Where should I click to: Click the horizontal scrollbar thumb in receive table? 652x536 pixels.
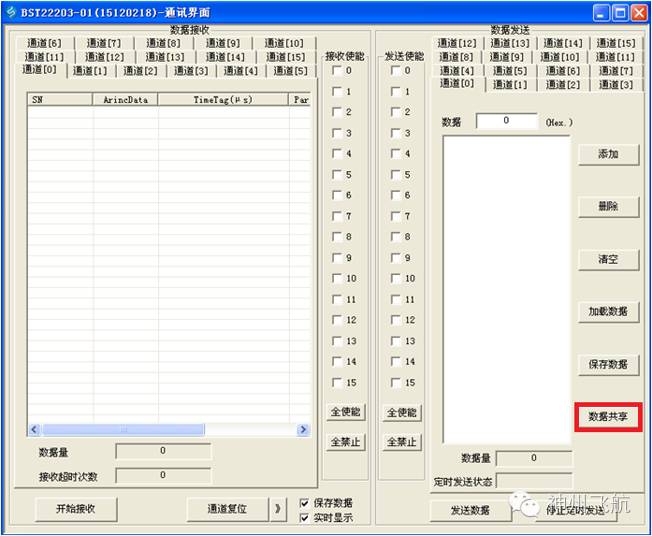coord(123,429)
